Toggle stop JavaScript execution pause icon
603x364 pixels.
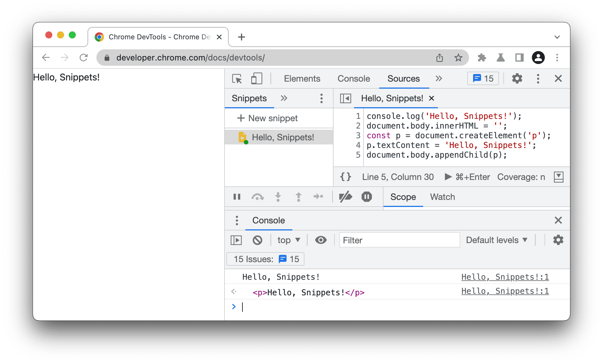[366, 197]
